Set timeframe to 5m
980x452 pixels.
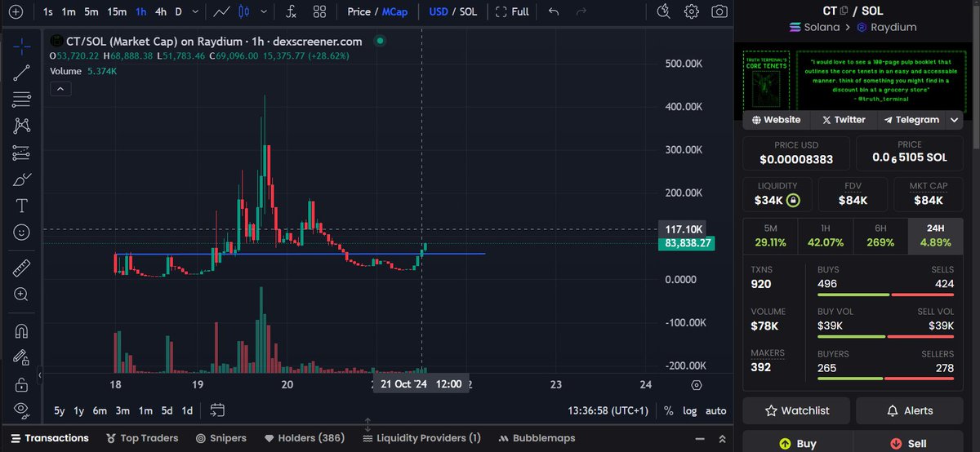91,11
